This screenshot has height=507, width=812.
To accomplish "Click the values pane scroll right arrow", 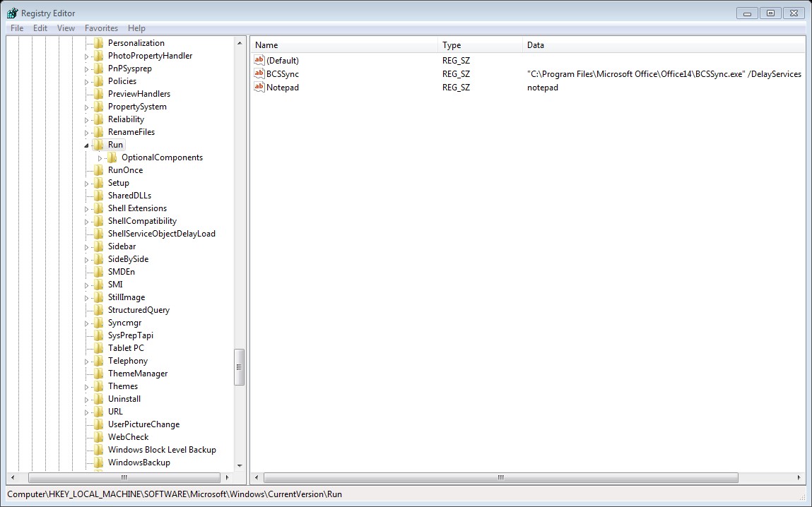I will pyautogui.click(x=799, y=477).
